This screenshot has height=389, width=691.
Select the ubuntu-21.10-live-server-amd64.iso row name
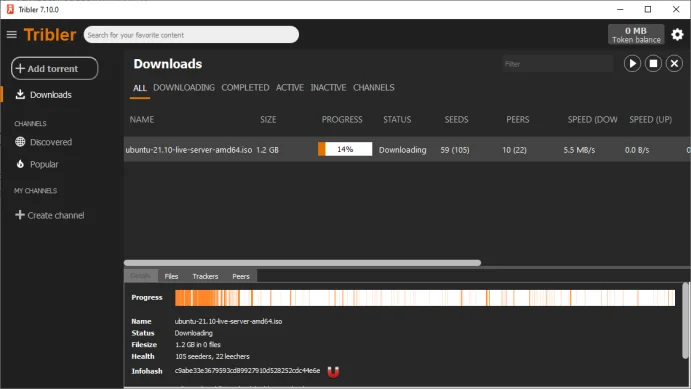tap(189, 150)
